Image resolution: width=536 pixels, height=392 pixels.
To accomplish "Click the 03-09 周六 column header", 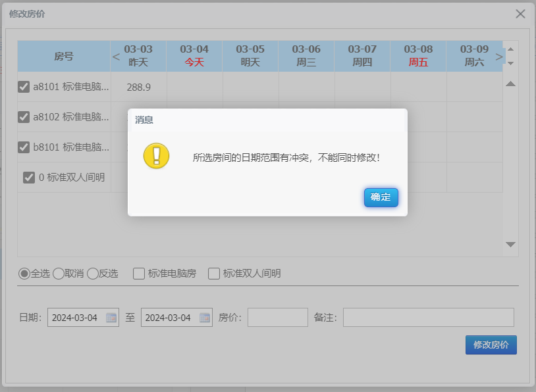I will pyautogui.click(x=475, y=56).
